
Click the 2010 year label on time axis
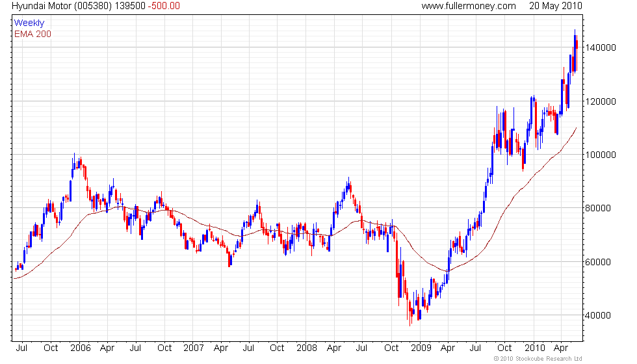[x=534, y=348]
